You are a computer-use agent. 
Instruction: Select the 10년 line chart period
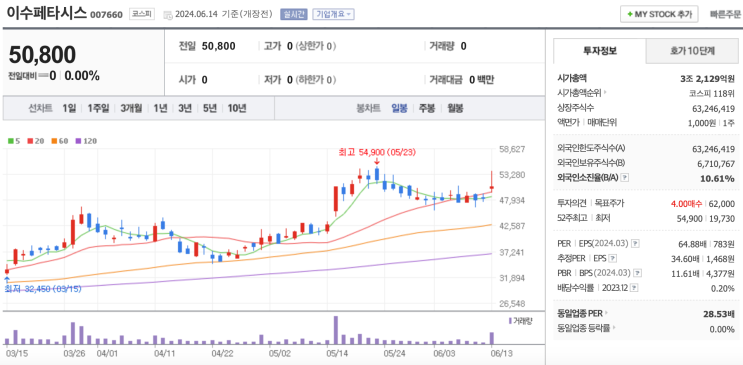point(236,108)
